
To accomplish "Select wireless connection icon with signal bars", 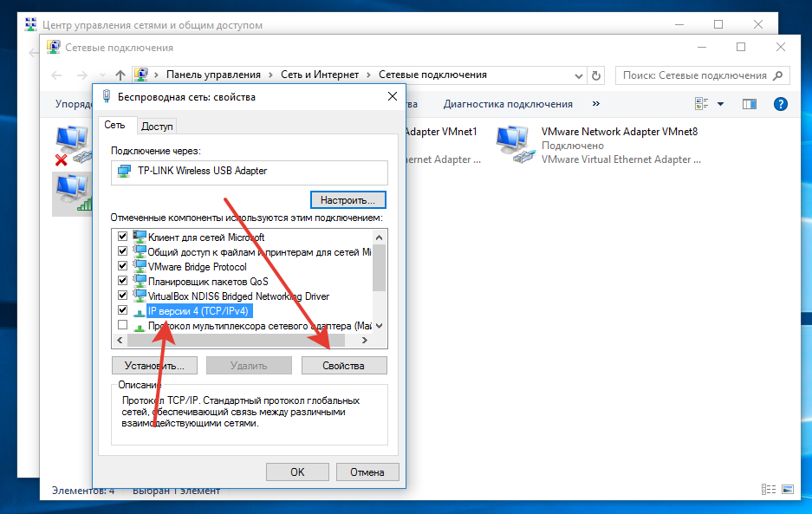I will 73,193.
